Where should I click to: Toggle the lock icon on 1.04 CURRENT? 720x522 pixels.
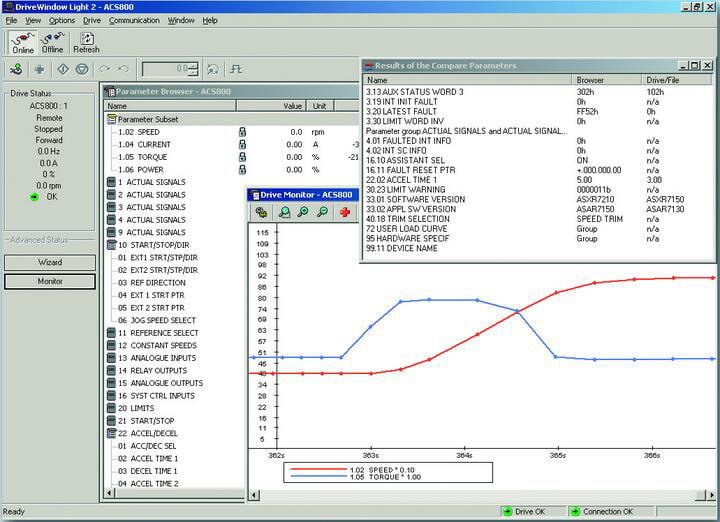[242, 145]
